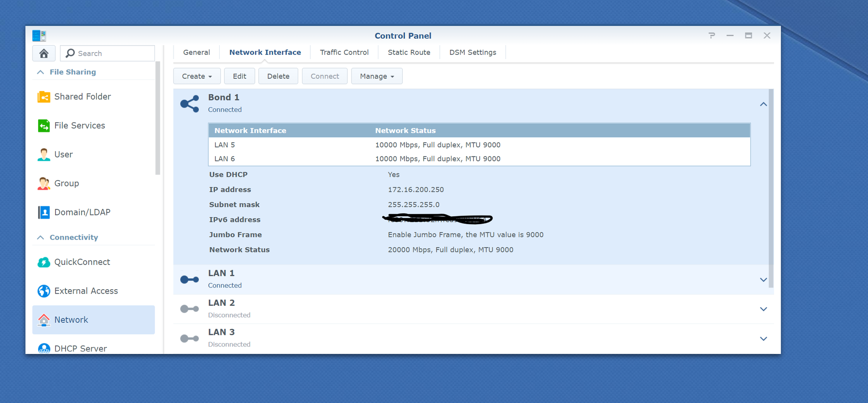Select the File Services icon

click(43, 125)
